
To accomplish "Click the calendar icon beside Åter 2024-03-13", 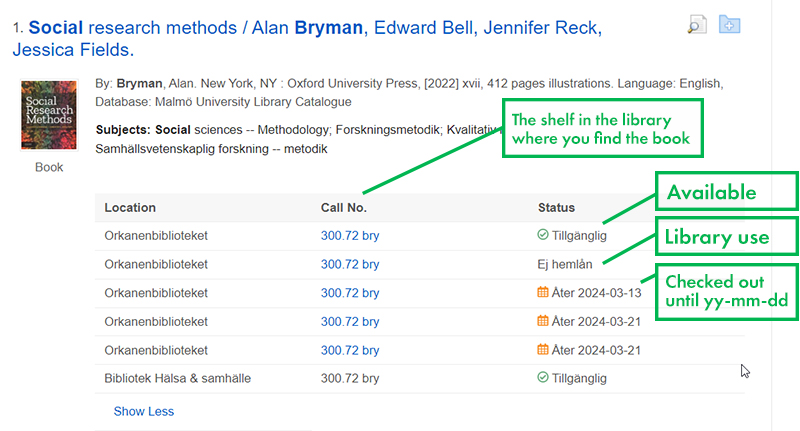I will (x=543, y=293).
